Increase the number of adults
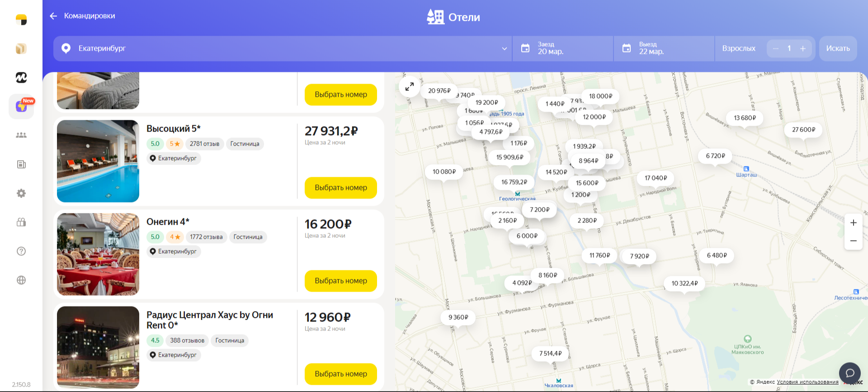 [x=803, y=48]
